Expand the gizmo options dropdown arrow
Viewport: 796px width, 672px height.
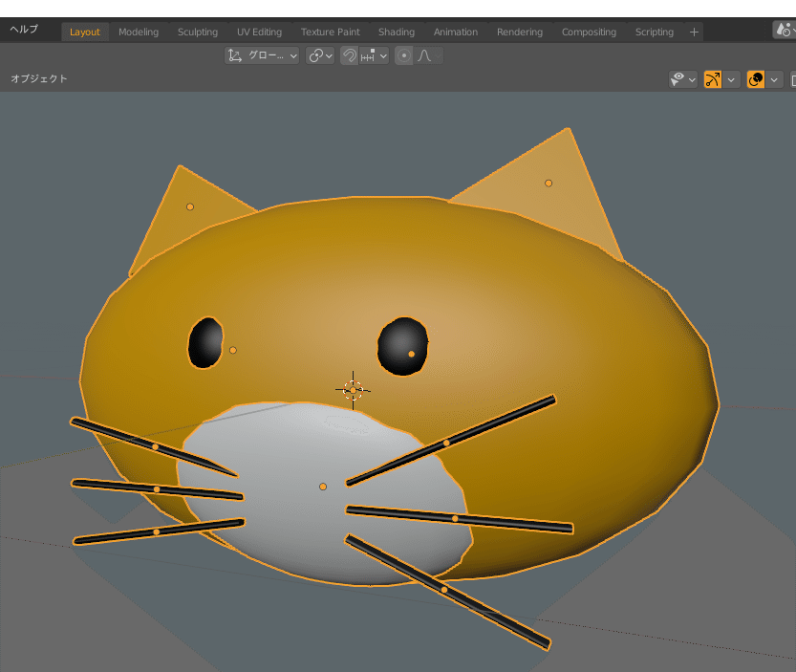(731, 79)
